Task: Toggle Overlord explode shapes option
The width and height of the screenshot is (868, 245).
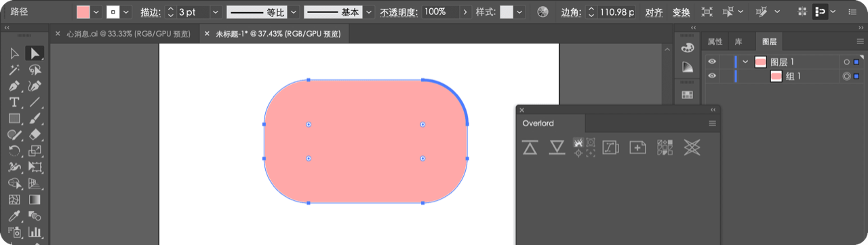Action: click(578, 142)
